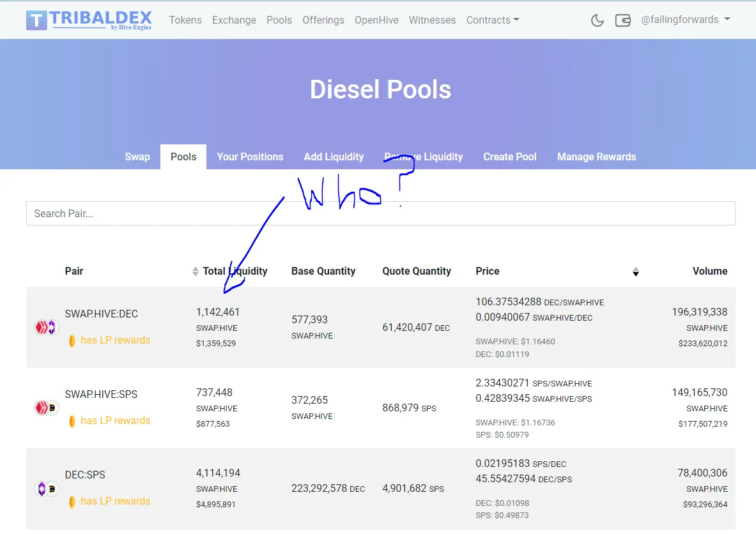Switch to Create Pool tab
Image resolution: width=756 pixels, height=534 pixels.
click(x=509, y=156)
